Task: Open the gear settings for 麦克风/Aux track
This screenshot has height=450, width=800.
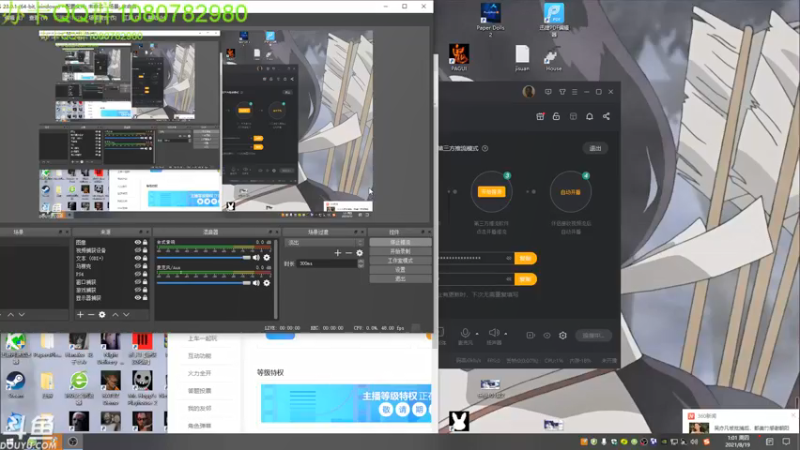Action: click(x=266, y=283)
